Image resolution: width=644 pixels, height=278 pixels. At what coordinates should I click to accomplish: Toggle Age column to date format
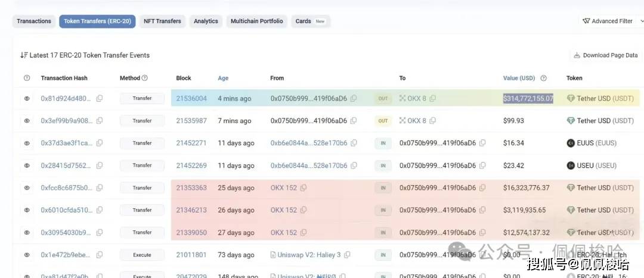coord(223,78)
